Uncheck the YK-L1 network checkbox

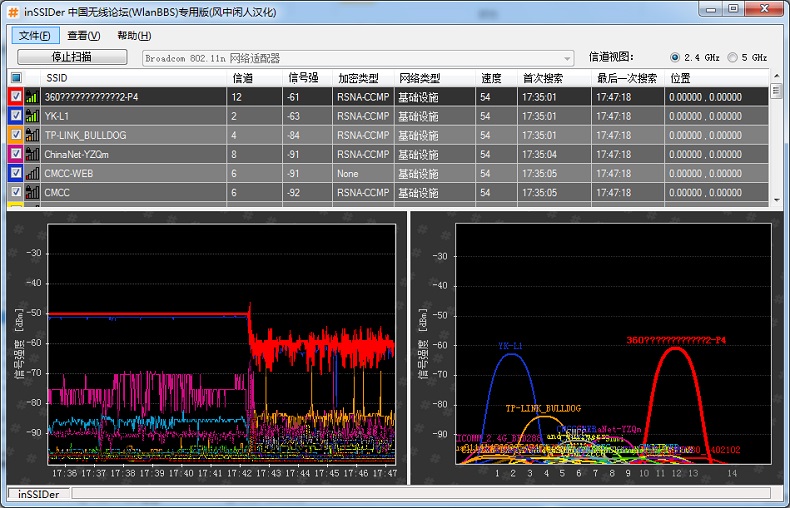tap(15, 116)
